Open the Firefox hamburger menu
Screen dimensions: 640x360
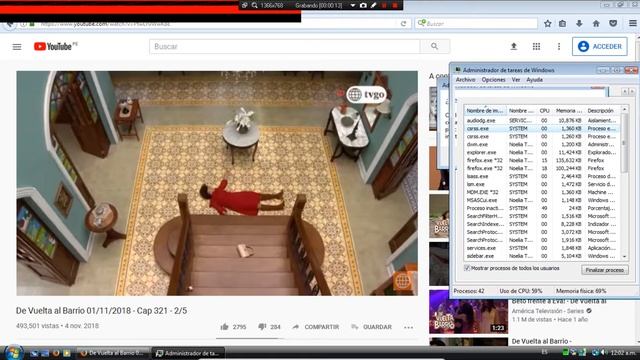tap(633, 24)
